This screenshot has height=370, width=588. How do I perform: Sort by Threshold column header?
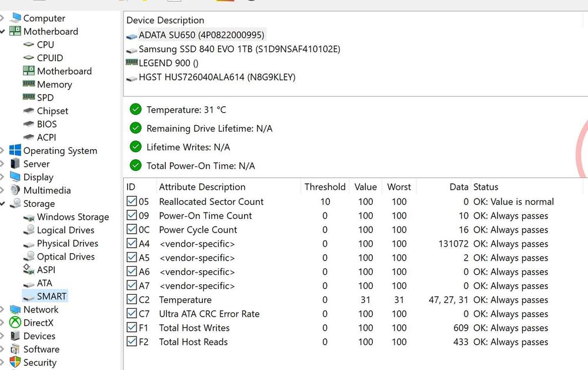325,187
